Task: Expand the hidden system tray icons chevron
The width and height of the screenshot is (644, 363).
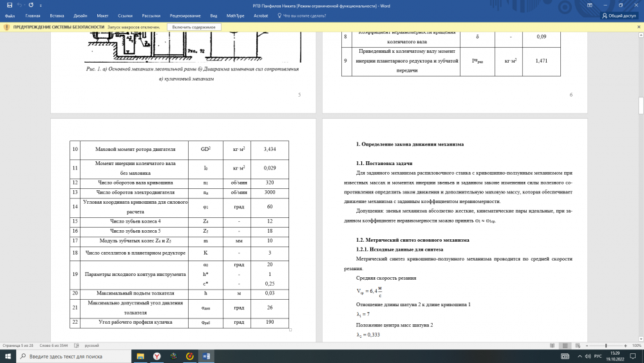Action: click(580, 357)
